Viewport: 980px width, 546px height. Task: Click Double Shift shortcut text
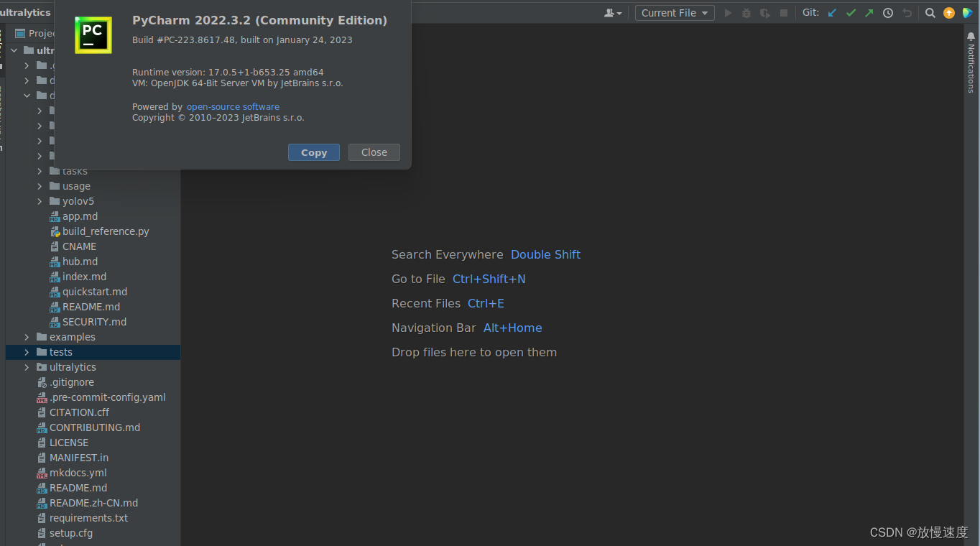click(x=545, y=254)
